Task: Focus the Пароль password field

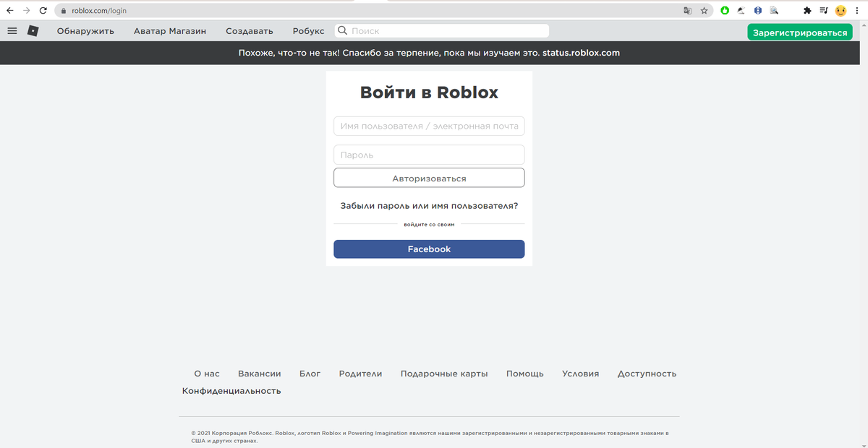Action: coord(429,155)
